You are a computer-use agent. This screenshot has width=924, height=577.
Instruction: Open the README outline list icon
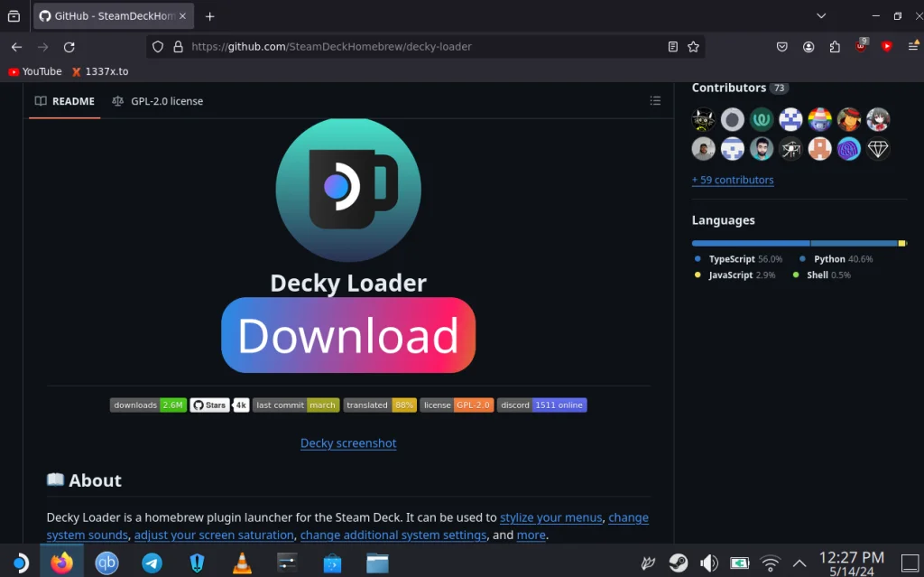[x=655, y=101]
